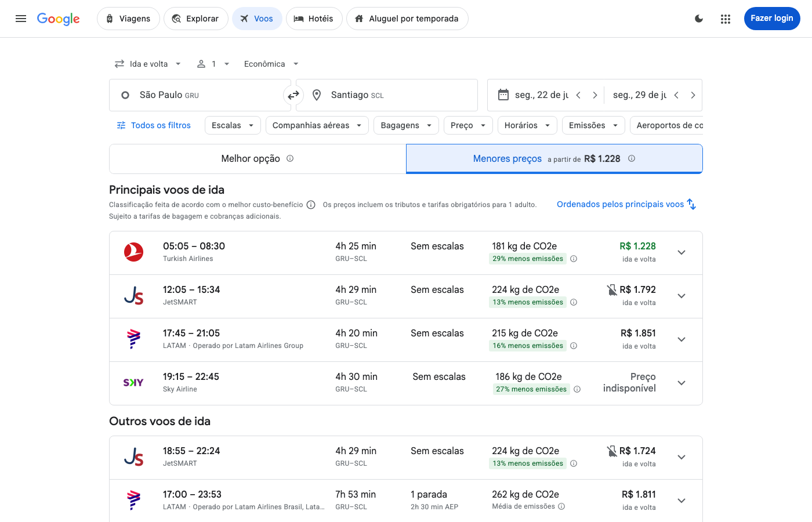Expand the JetSMART 18:55 flight details

(681, 457)
